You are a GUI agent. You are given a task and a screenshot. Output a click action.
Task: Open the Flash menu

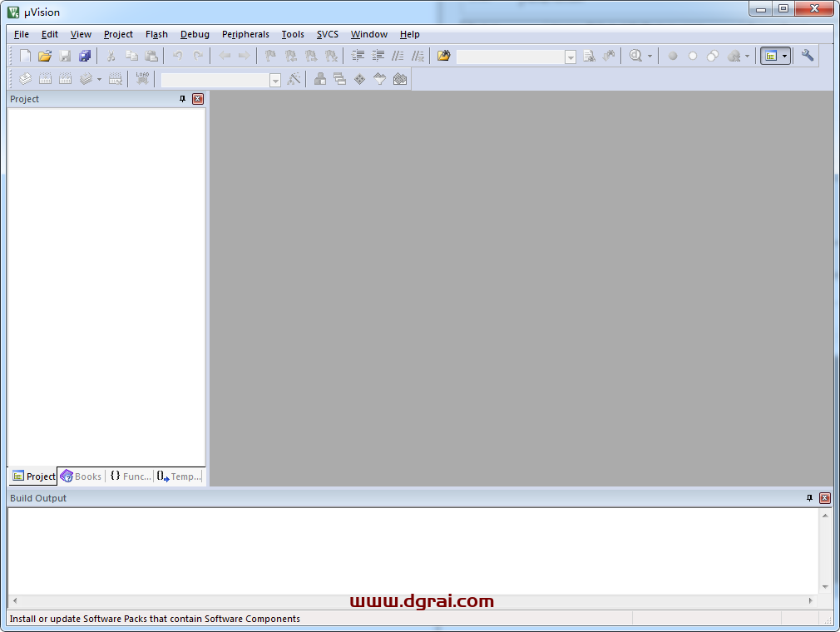(x=156, y=34)
